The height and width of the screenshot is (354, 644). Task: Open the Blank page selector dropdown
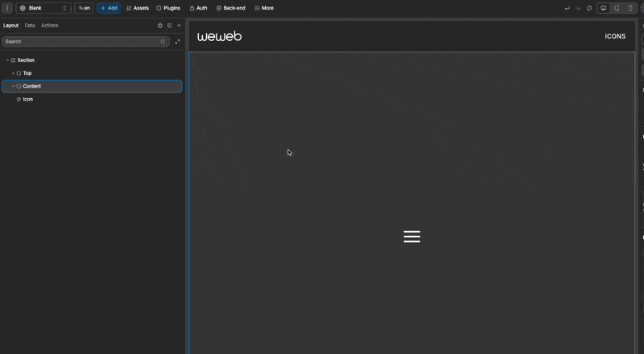(43, 8)
